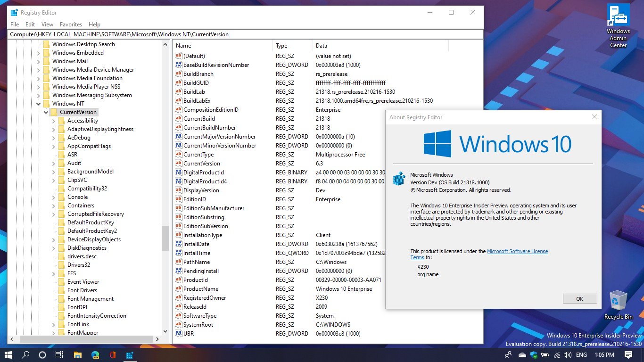Screen dimensions: 644x362
Task: Click the folder icon next to Event Viewer
Action: (61, 282)
